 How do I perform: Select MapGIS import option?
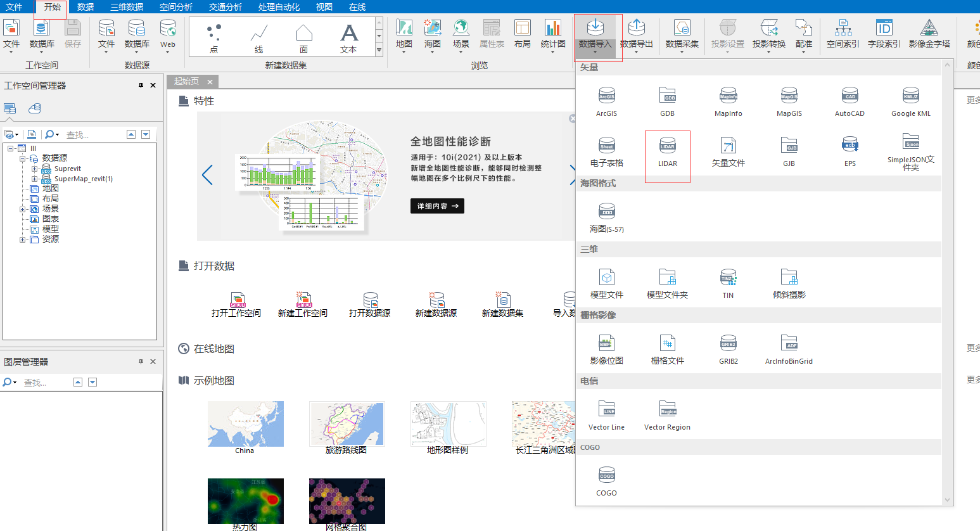pos(789,101)
